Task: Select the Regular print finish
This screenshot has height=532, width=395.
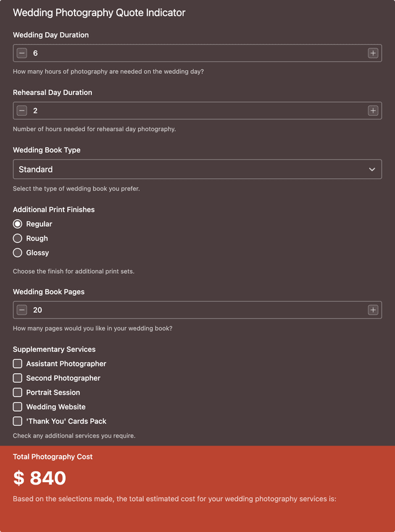Action: [18, 224]
